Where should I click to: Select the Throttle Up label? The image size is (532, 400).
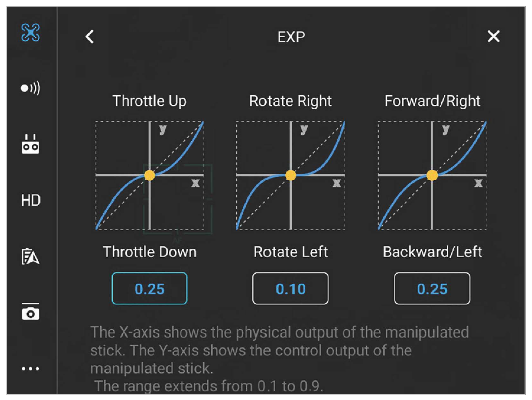(x=149, y=101)
